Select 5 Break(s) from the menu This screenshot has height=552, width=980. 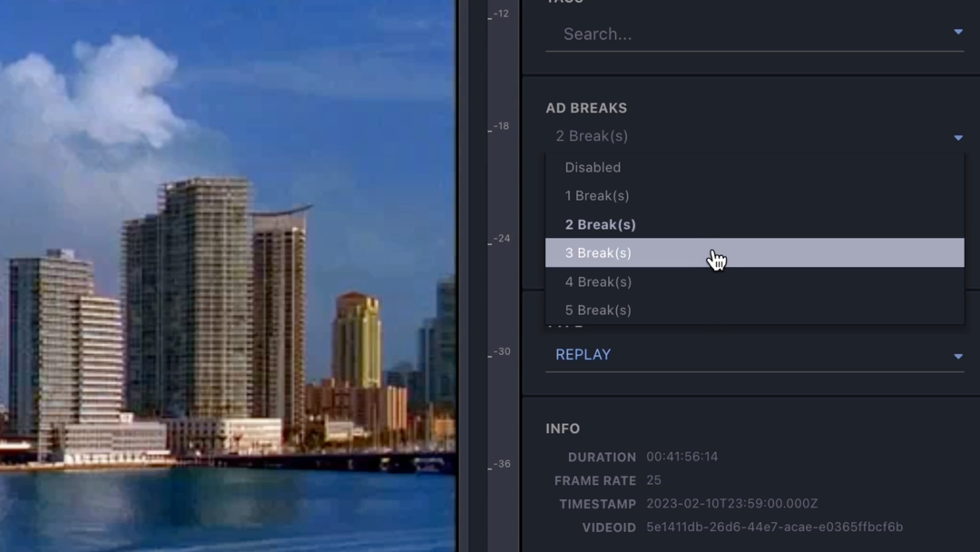point(754,310)
